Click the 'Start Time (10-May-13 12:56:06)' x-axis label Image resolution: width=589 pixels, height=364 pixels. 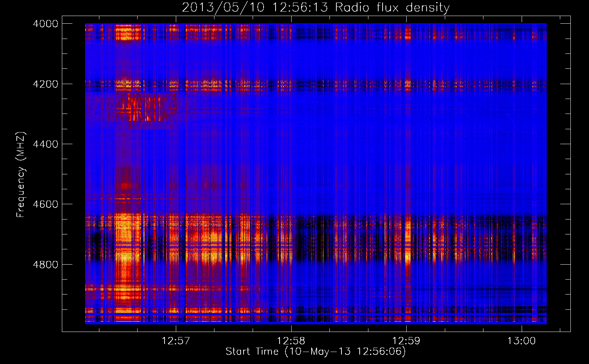tap(316, 352)
